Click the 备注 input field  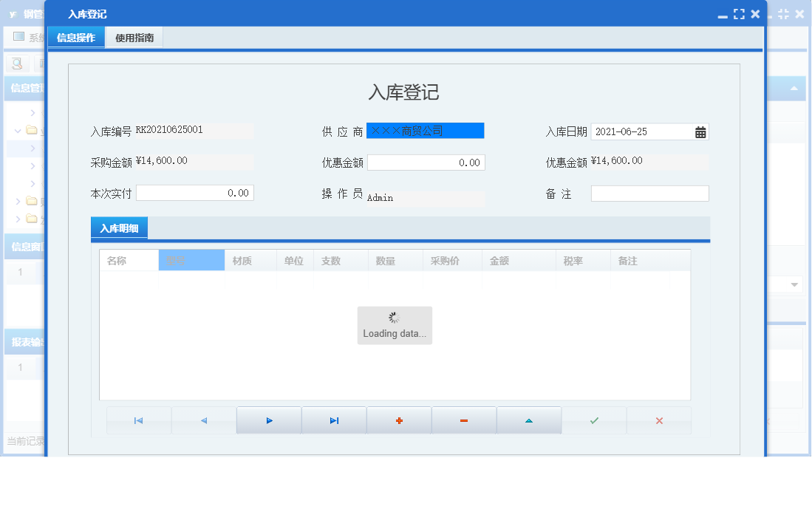click(x=649, y=193)
